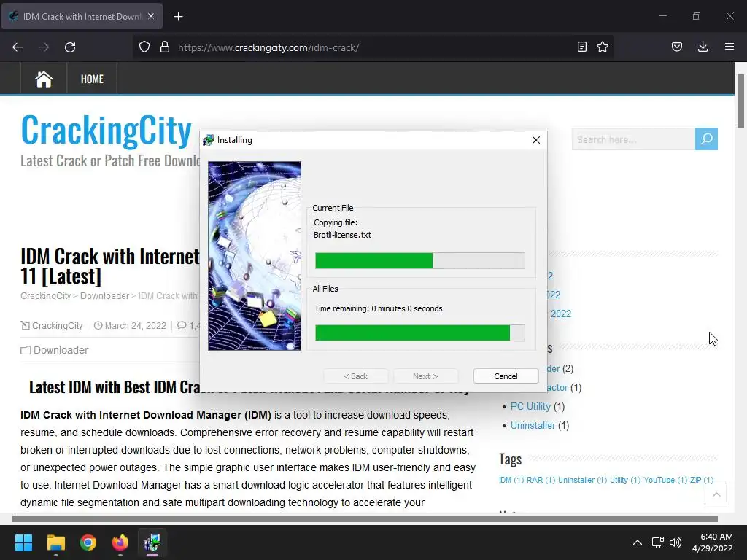Screen dimensions: 747x560
Task: Switch to IDM installer in taskbar
Action: tap(152, 542)
